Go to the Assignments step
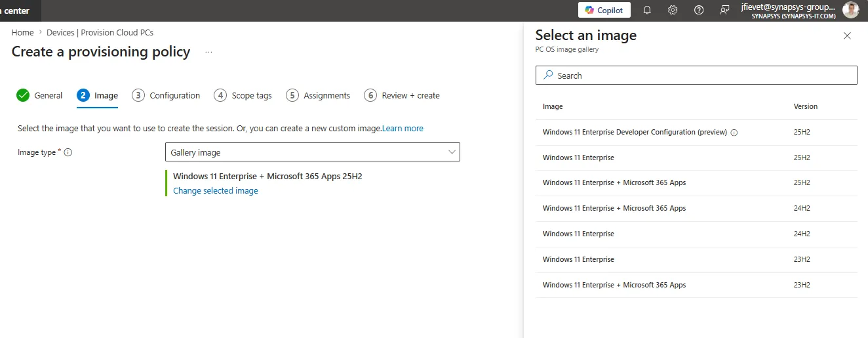 click(x=318, y=95)
